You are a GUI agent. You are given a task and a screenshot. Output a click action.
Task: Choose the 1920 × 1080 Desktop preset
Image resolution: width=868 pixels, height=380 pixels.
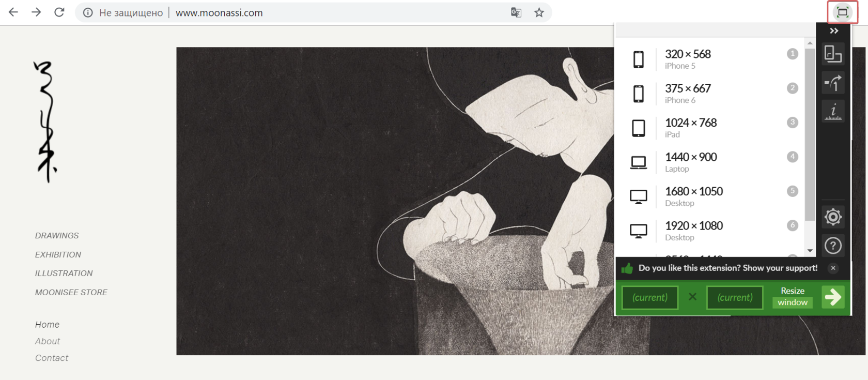(710, 231)
